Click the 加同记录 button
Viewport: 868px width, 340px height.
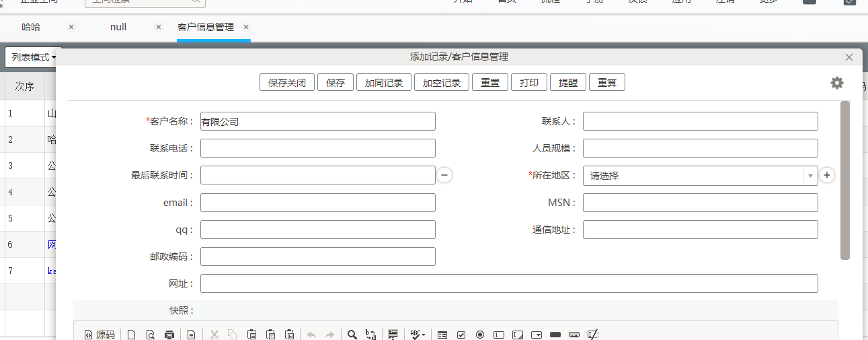384,83
